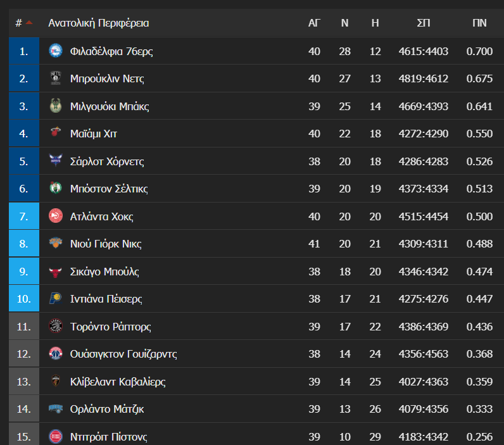This screenshot has width=504, height=445.
Task: Click the Charlotte Hornets logo icon
Action: click(x=56, y=160)
